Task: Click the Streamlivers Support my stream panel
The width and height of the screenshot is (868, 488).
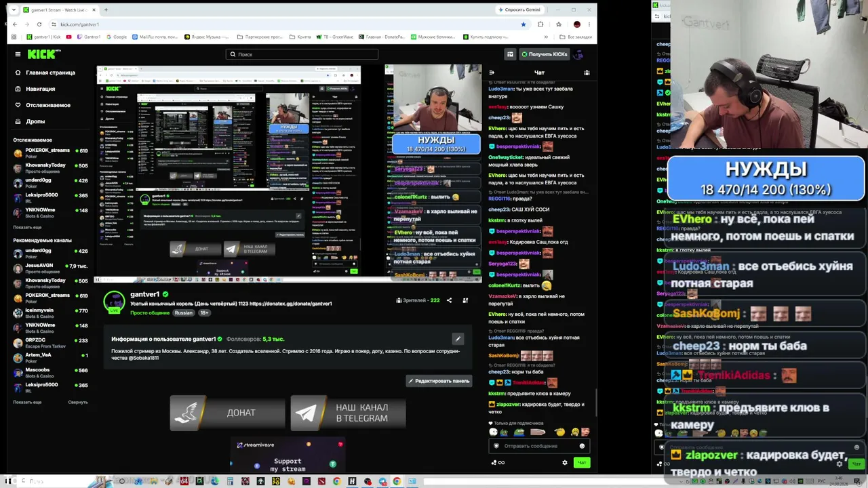Action: (288, 456)
